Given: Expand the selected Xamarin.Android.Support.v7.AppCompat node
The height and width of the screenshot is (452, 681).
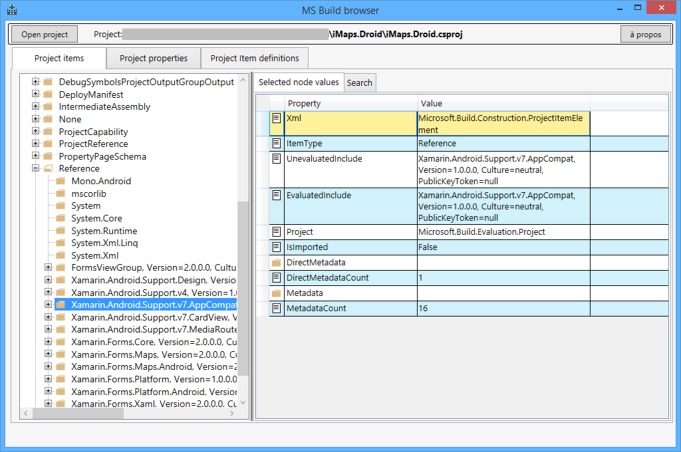Looking at the screenshot, I should tap(48, 304).
